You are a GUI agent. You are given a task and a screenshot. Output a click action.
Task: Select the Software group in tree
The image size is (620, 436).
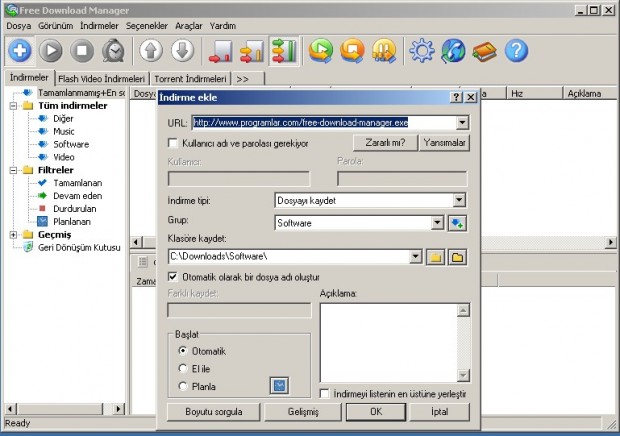point(71,144)
